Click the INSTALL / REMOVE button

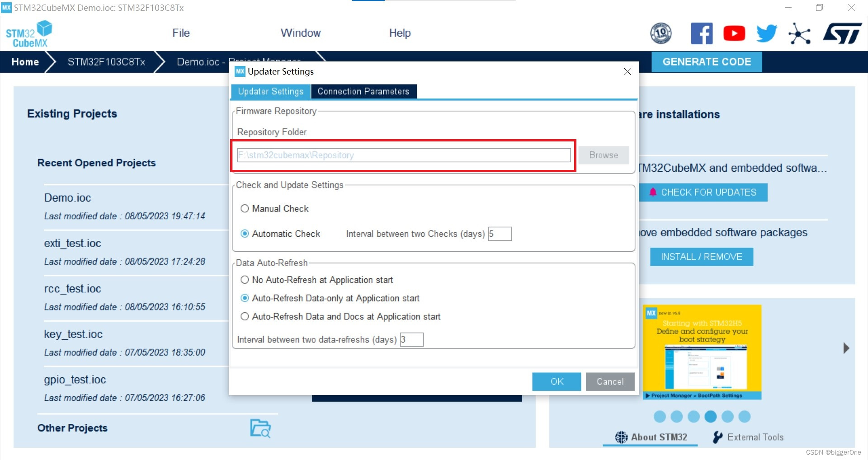coord(702,257)
